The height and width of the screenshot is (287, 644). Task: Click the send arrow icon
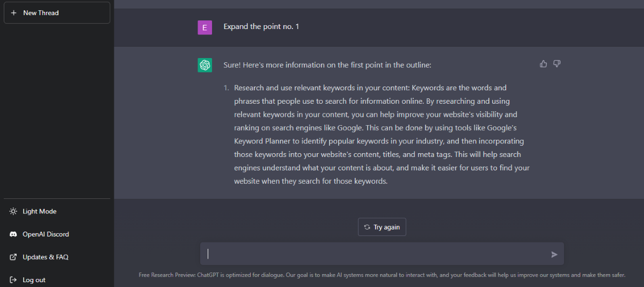pos(554,254)
